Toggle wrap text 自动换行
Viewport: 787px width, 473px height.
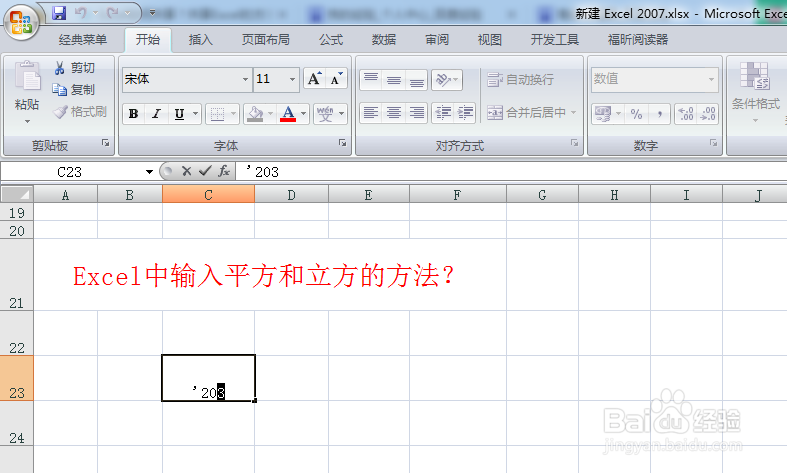(520, 79)
